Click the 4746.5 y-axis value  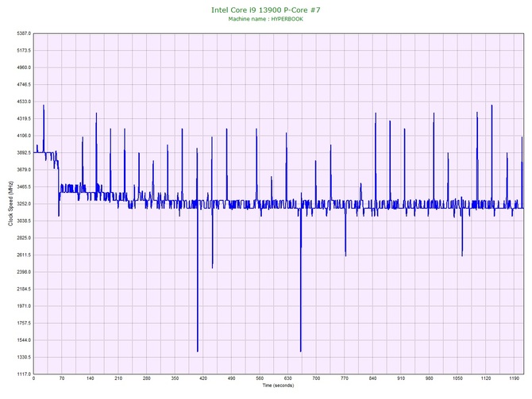pyautogui.click(x=24, y=85)
